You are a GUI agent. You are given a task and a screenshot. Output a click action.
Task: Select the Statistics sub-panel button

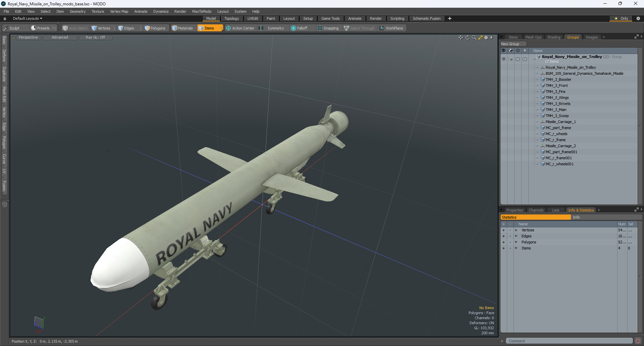536,217
